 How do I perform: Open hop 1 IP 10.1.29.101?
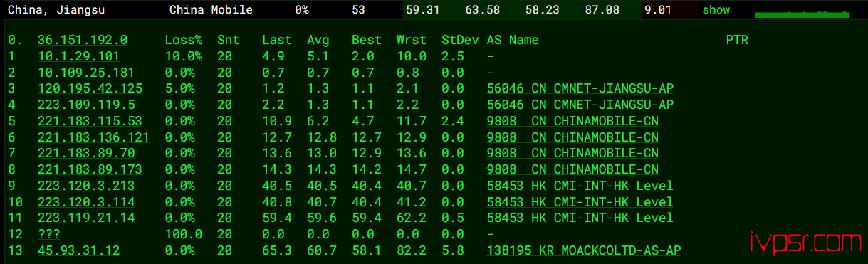point(78,56)
